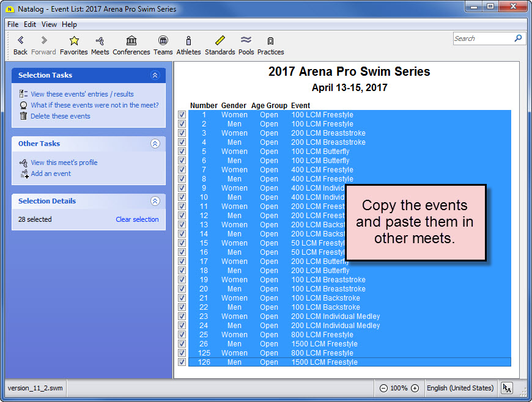The height and width of the screenshot is (402, 532).
Task: Click the Clear selection link
Action: 137,219
